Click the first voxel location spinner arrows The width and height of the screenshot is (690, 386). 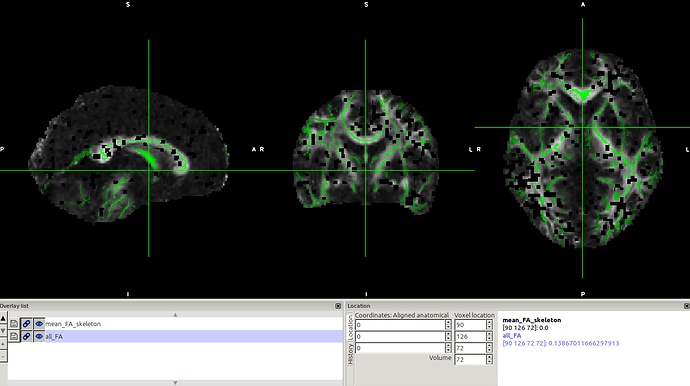click(489, 325)
